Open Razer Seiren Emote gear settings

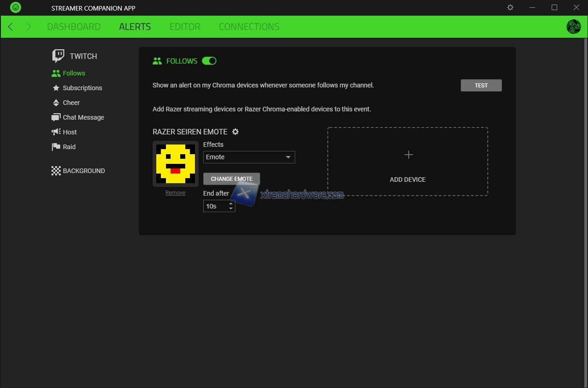[235, 132]
